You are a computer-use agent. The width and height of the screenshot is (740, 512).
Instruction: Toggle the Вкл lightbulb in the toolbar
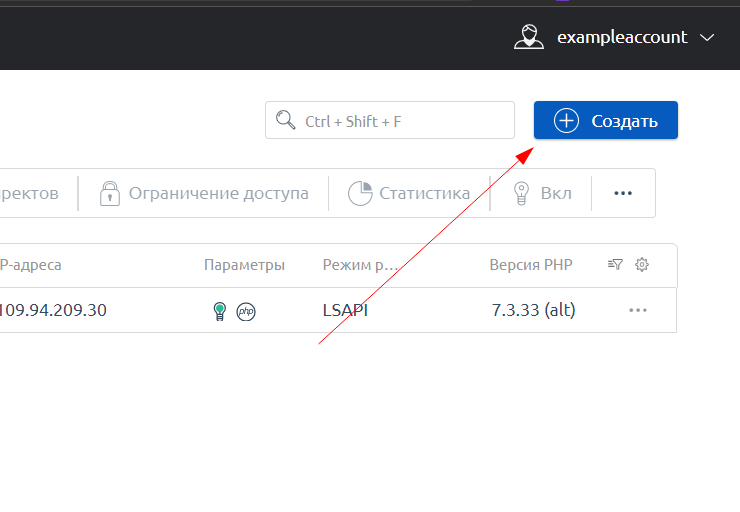coord(521,193)
